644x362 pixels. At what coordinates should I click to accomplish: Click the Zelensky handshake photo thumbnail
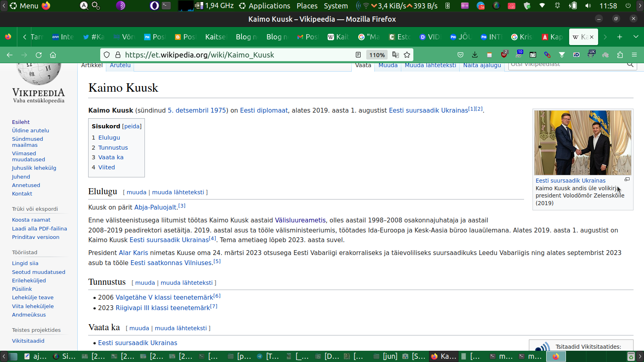click(582, 142)
